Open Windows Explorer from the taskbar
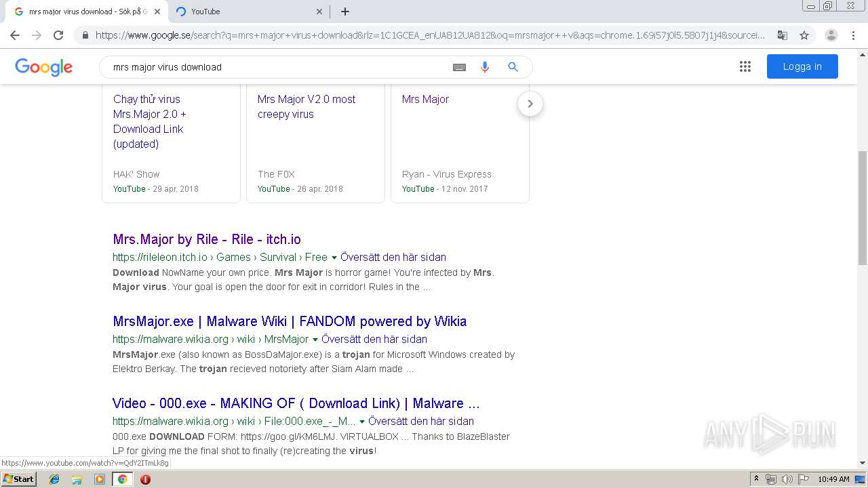This screenshot has width=868, height=488. coord(77,479)
